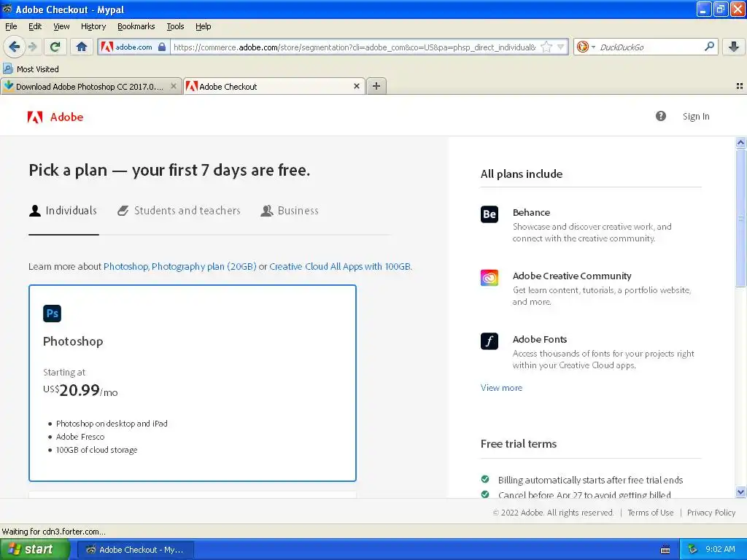Click the Adobe logo in the header
The height and width of the screenshot is (560, 747).
pos(55,117)
